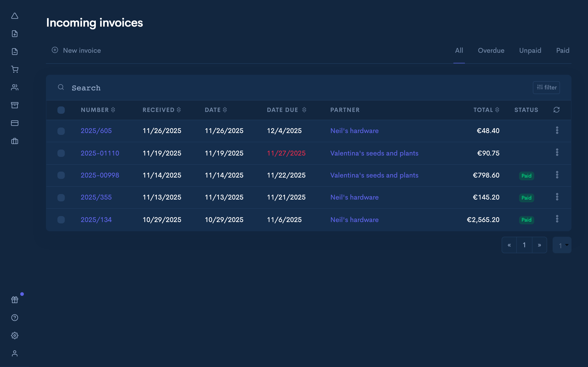Switch to the Paid tab
Image resolution: width=588 pixels, height=367 pixels.
[x=563, y=50]
